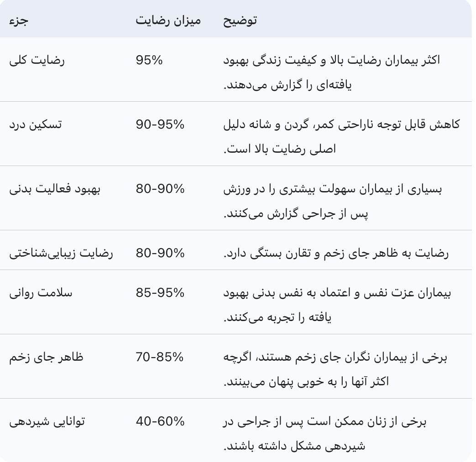Select the بهبود فعالیت بدنی cell
Viewport: 476px width, 462px height.
coord(55,189)
